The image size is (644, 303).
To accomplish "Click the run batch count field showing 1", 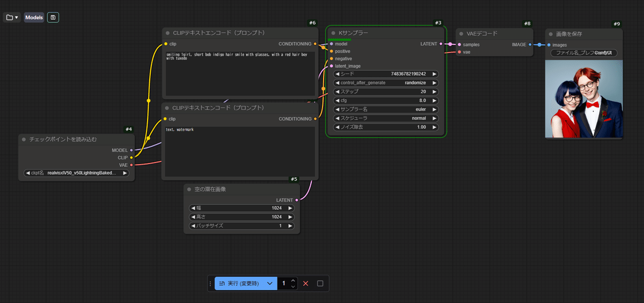I will (x=283, y=283).
